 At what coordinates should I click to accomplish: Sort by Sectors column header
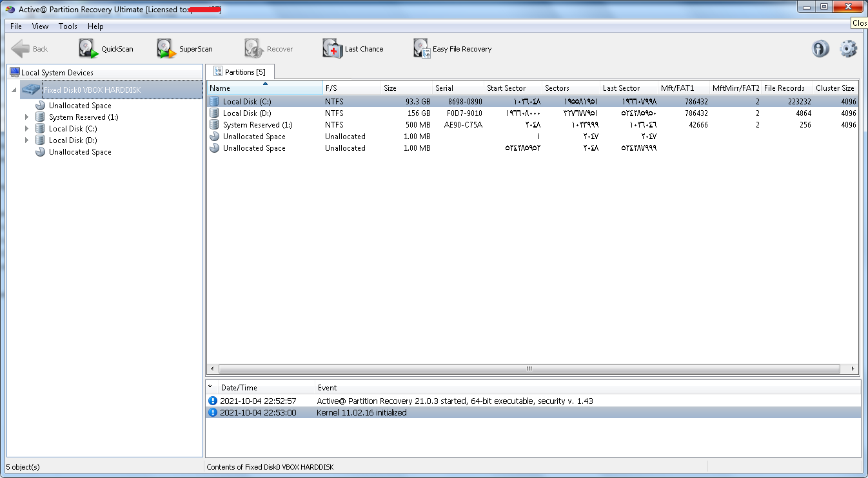tap(571, 88)
